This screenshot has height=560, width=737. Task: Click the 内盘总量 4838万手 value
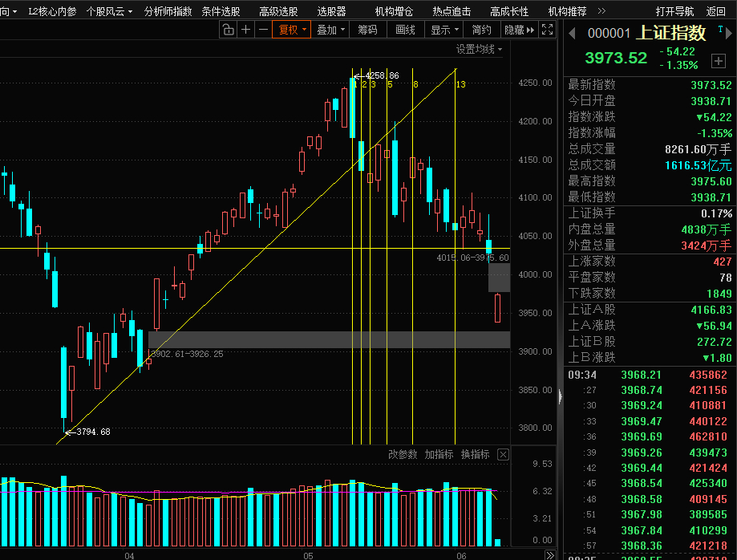707,230
